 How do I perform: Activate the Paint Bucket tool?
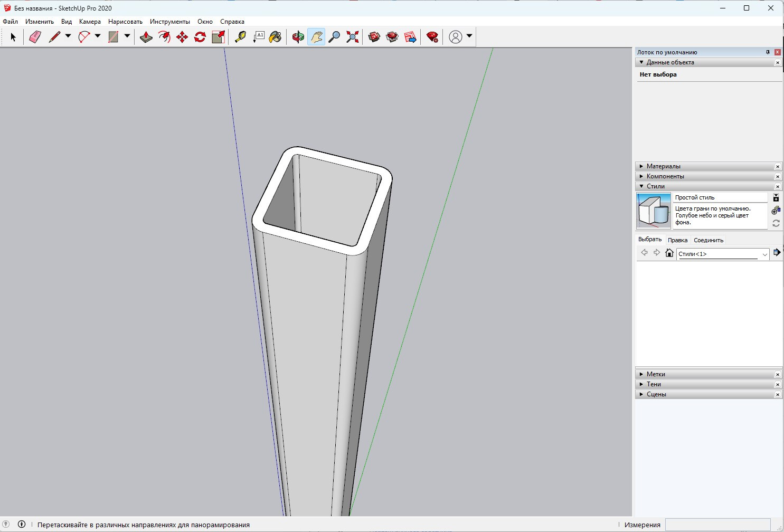275,37
